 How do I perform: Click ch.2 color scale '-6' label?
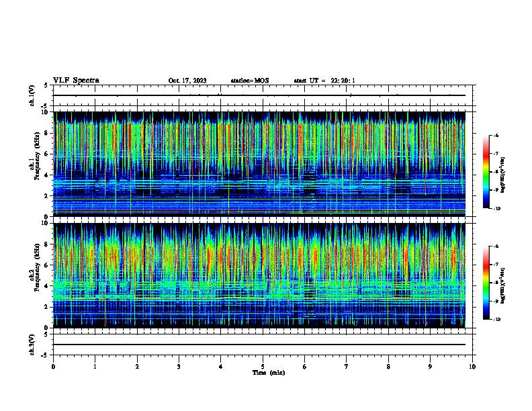[496, 246]
